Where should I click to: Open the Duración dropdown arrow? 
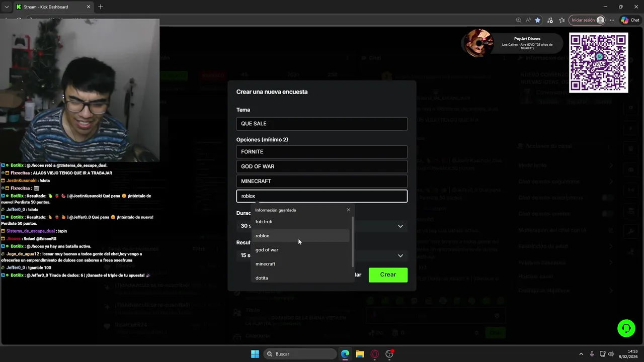click(400, 226)
